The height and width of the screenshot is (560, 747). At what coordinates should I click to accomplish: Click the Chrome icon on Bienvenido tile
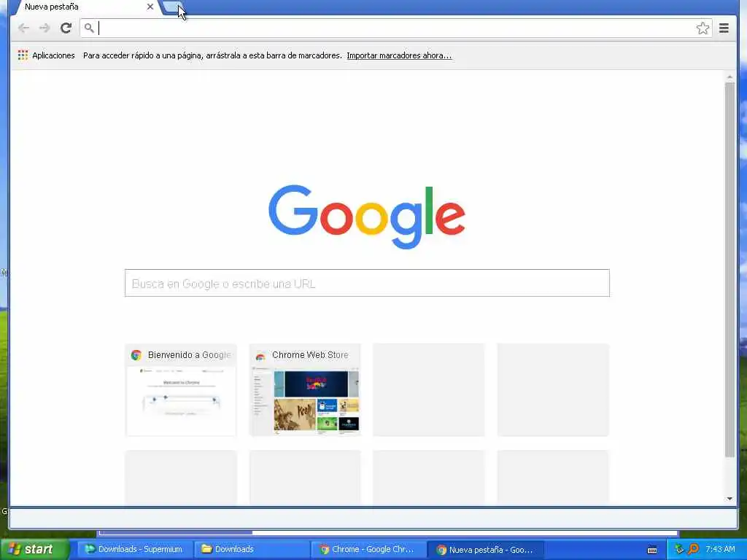tap(136, 355)
